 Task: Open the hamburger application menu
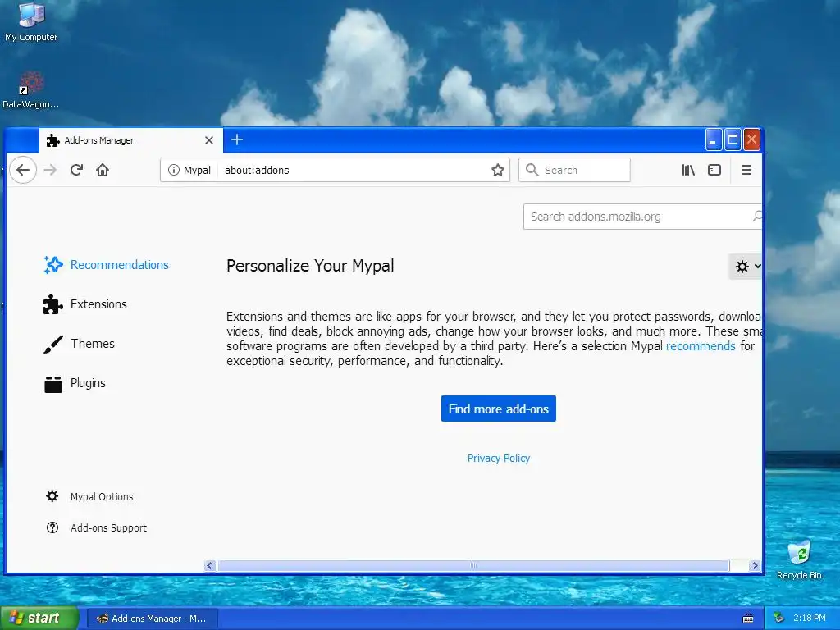tap(746, 170)
